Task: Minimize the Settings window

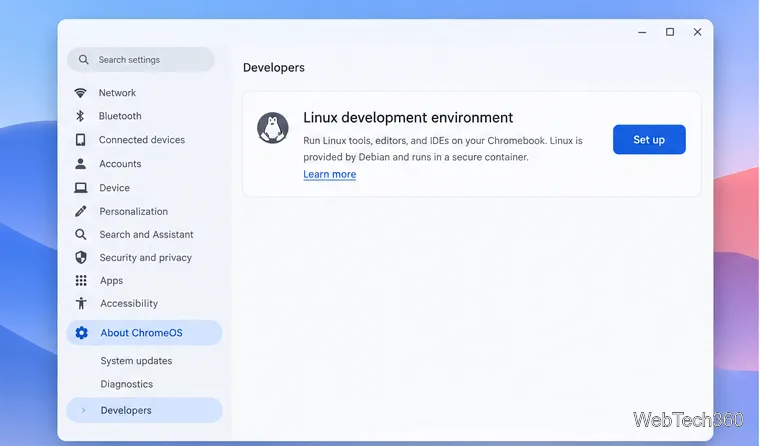Action: pos(642,32)
